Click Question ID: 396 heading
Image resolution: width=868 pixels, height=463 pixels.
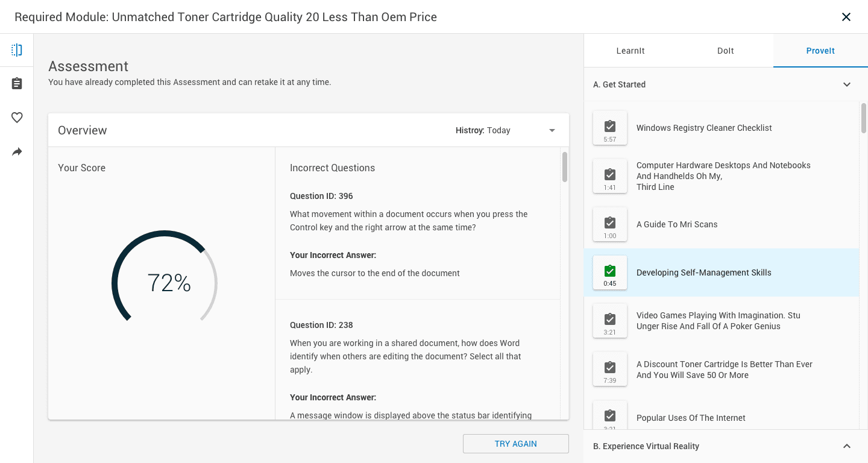tap(321, 196)
